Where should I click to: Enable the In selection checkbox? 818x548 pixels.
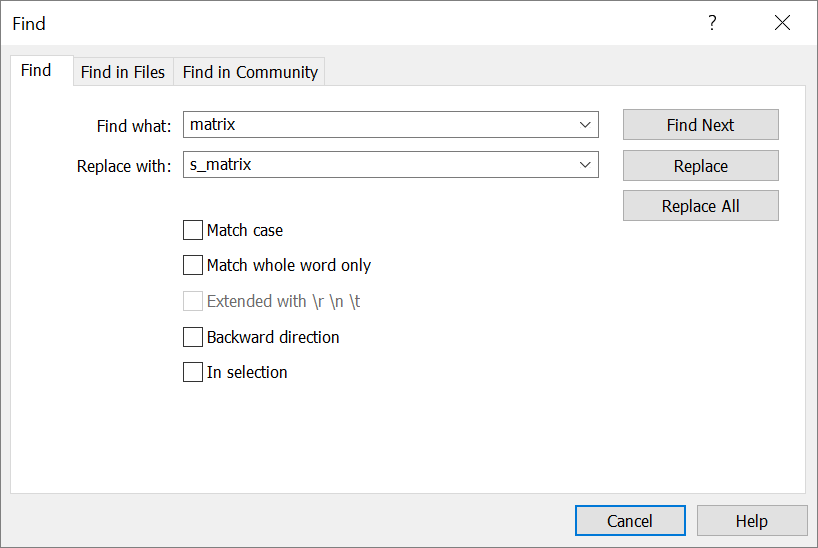(193, 372)
